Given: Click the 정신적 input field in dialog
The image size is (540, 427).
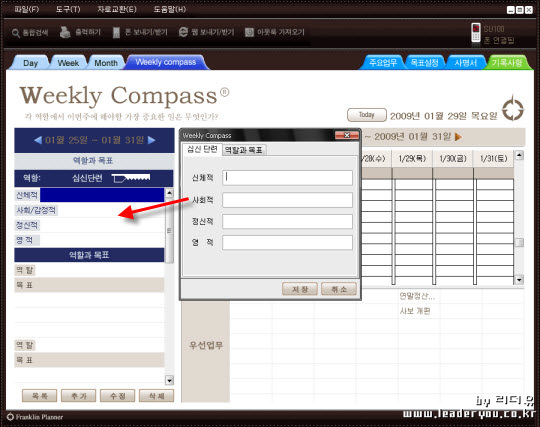Looking at the screenshot, I should (287, 222).
